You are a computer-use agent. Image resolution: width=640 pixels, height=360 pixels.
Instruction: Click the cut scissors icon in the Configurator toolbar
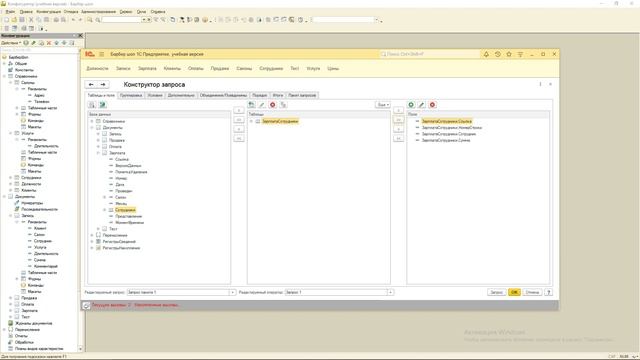(31, 20)
